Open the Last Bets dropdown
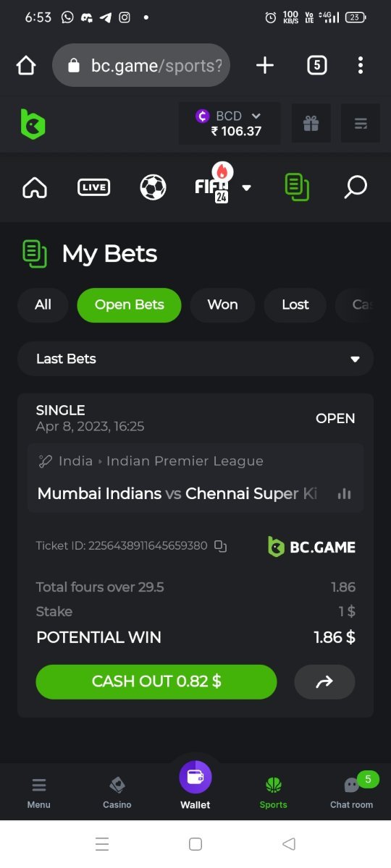This screenshot has width=391, height=868. 195,359
